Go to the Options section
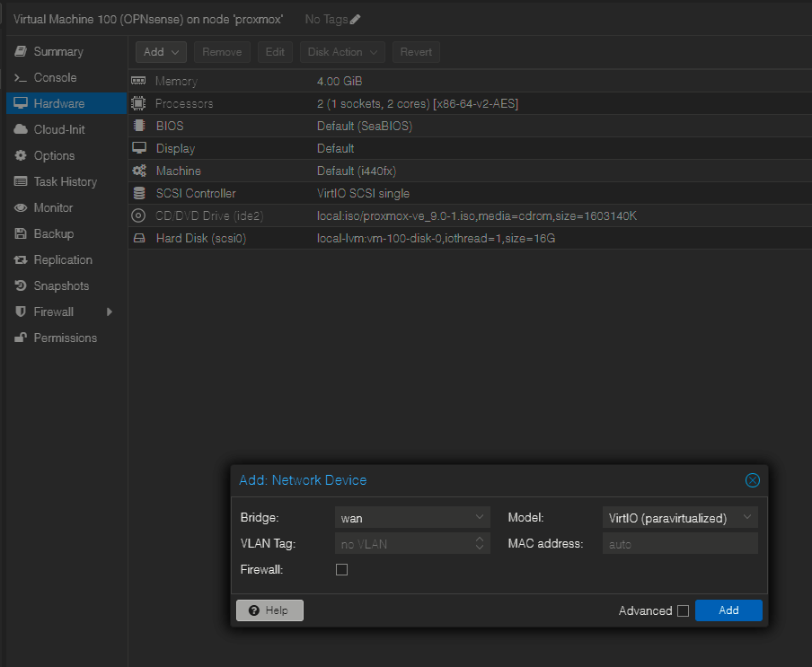812x667 pixels. point(66,155)
